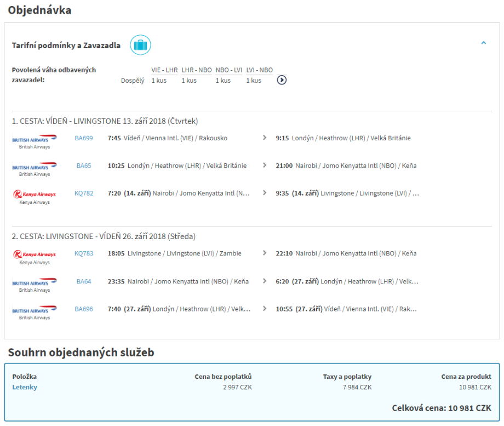Click the arrow between Vídeň and Londýn
504x426 pixels.
(x=265, y=138)
